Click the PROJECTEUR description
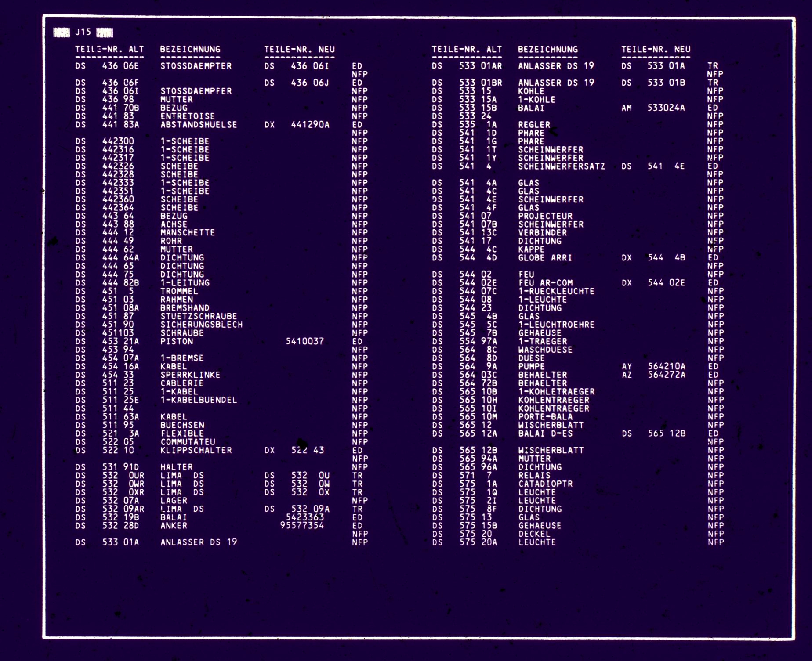The width and height of the screenshot is (812, 661). 545,216
